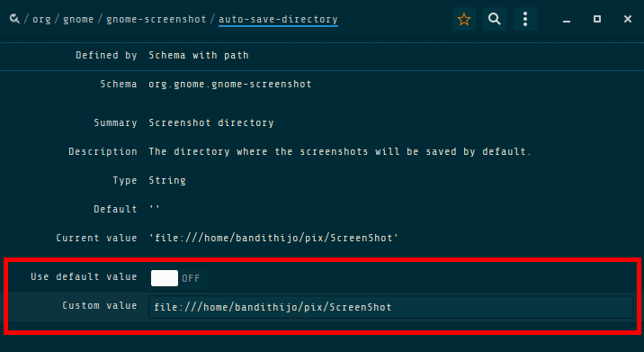This screenshot has width=644, height=352.
Task: Open the three-dot actions menu
Action: tap(525, 19)
